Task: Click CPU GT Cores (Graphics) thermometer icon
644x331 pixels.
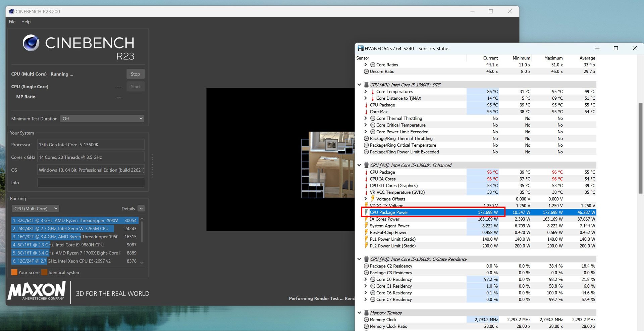Action: coord(366,186)
